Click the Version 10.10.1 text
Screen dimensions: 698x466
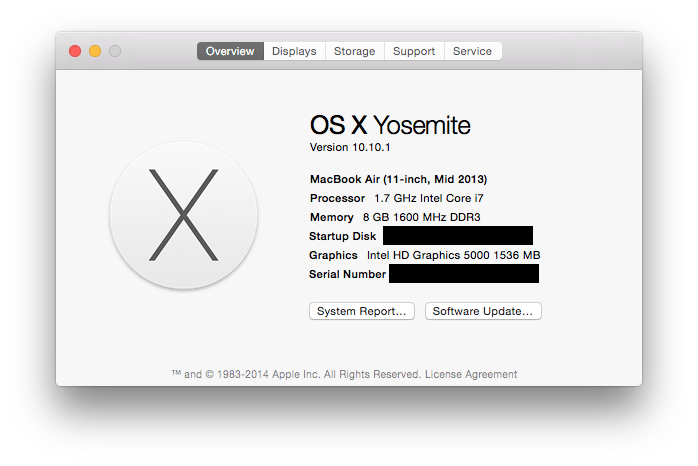click(x=350, y=147)
